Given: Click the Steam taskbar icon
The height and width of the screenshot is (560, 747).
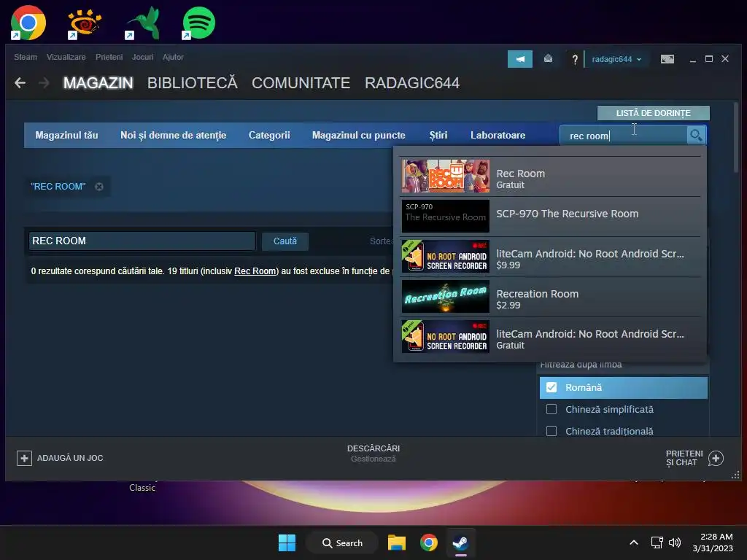Looking at the screenshot, I should click(x=460, y=542).
